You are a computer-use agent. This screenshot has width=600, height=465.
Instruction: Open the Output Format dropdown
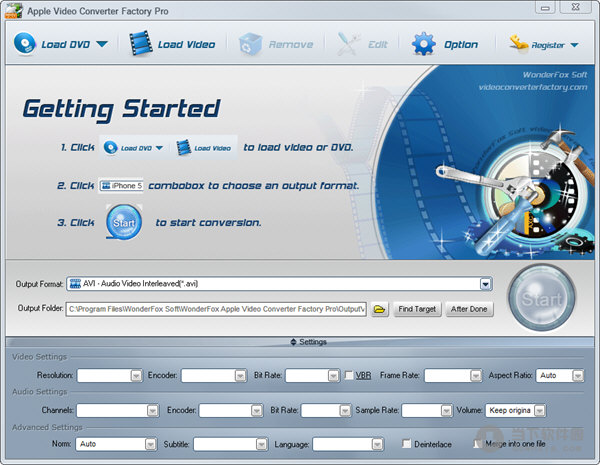pos(485,284)
